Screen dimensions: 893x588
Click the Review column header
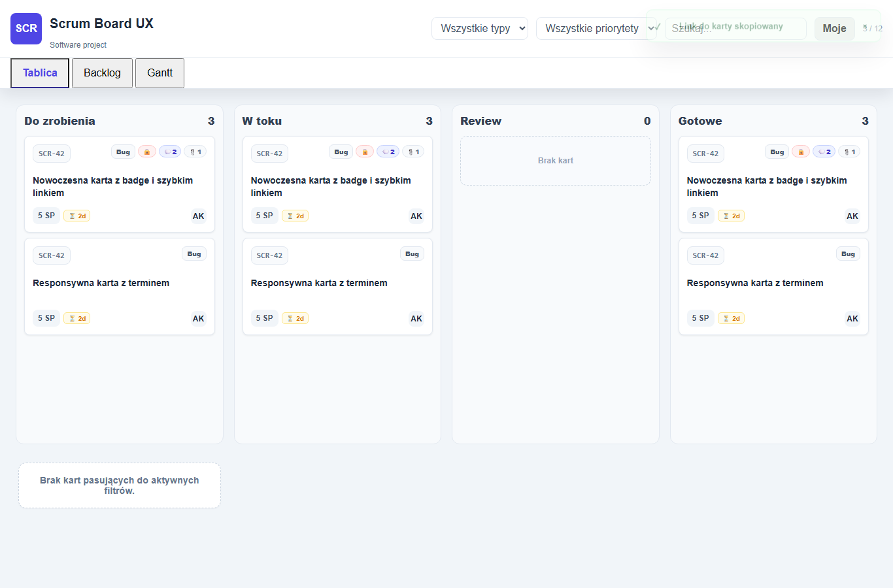point(556,121)
